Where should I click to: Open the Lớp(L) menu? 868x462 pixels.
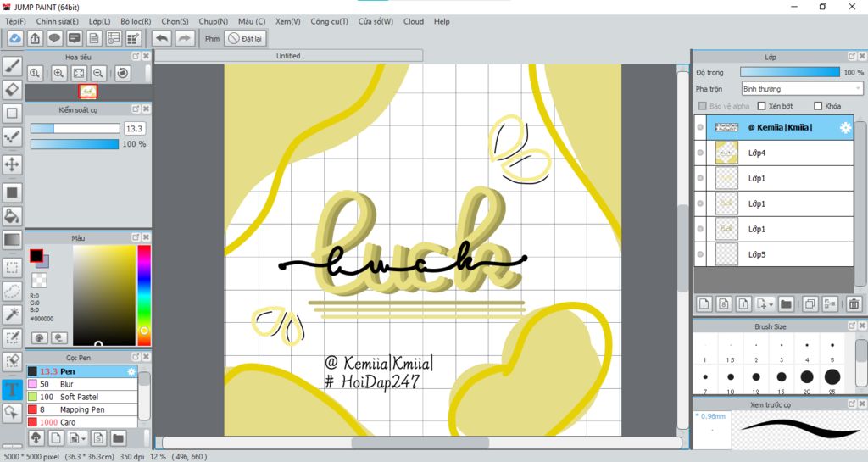[100, 21]
